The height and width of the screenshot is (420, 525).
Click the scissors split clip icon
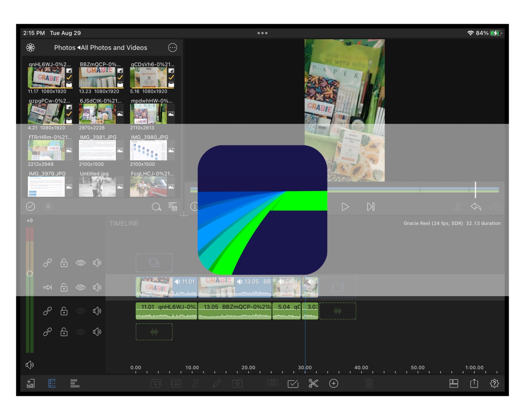[x=313, y=383]
